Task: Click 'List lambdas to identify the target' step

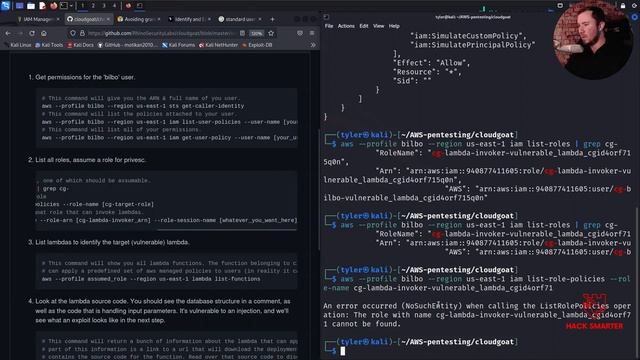Action: click(112, 242)
